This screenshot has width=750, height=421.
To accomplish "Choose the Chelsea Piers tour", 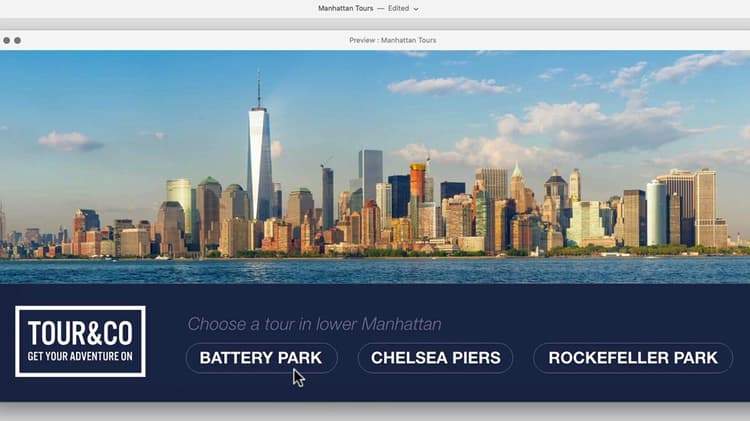I will [435, 358].
